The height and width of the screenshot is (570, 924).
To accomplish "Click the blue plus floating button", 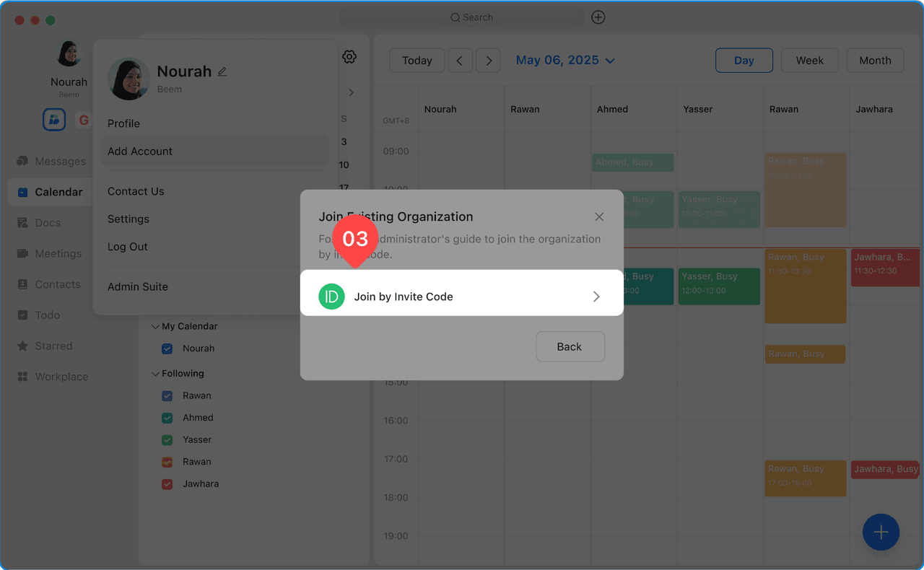I will pyautogui.click(x=880, y=532).
